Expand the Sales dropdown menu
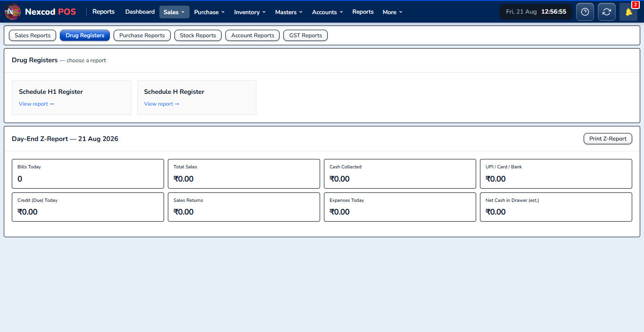Screen dimensions: 644x332 click(x=174, y=12)
